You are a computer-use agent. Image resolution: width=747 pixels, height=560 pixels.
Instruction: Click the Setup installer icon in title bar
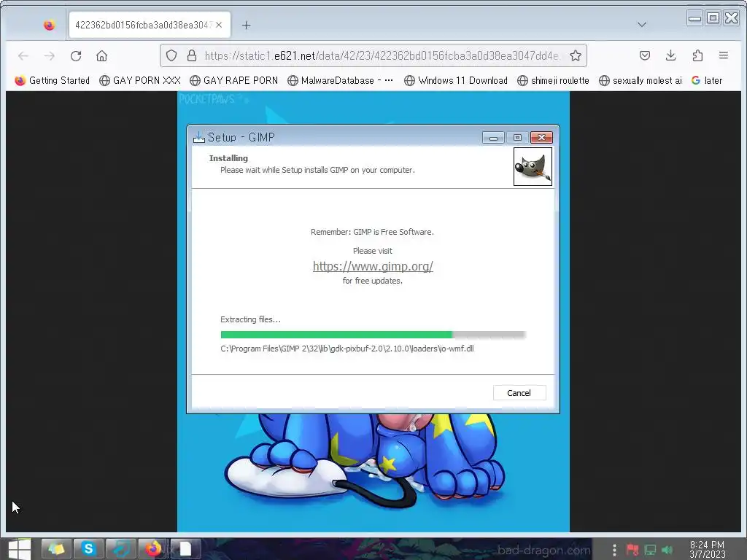click(198, 137)
